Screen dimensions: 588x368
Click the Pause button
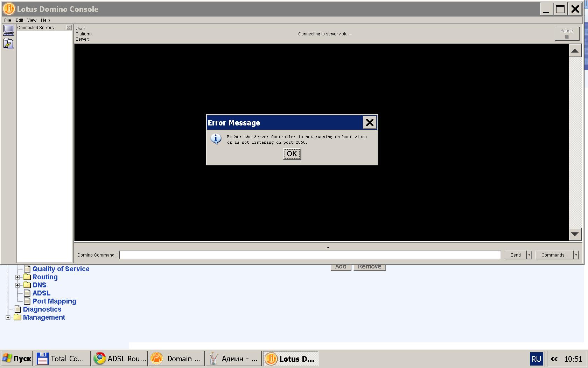[x=567, y=34]
